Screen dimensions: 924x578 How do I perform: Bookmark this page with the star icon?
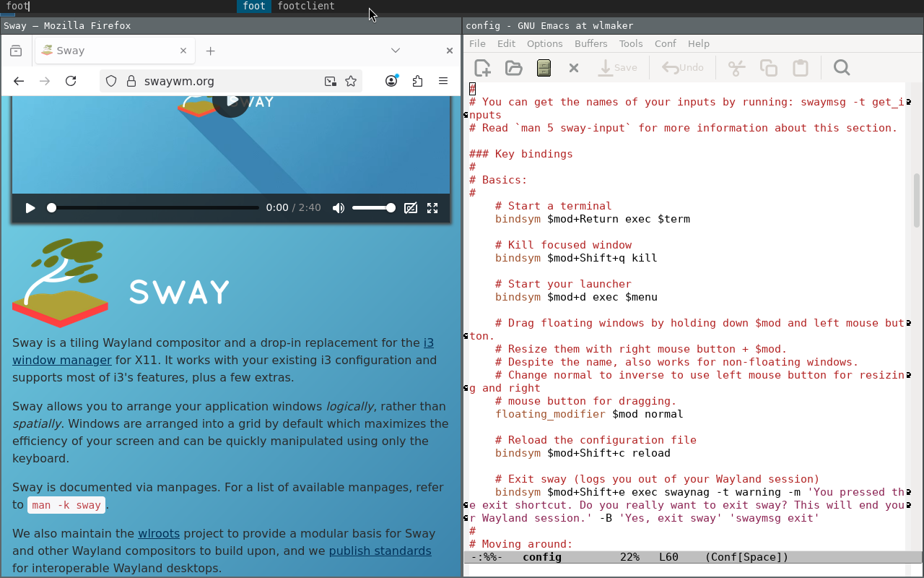pos(351,81)
